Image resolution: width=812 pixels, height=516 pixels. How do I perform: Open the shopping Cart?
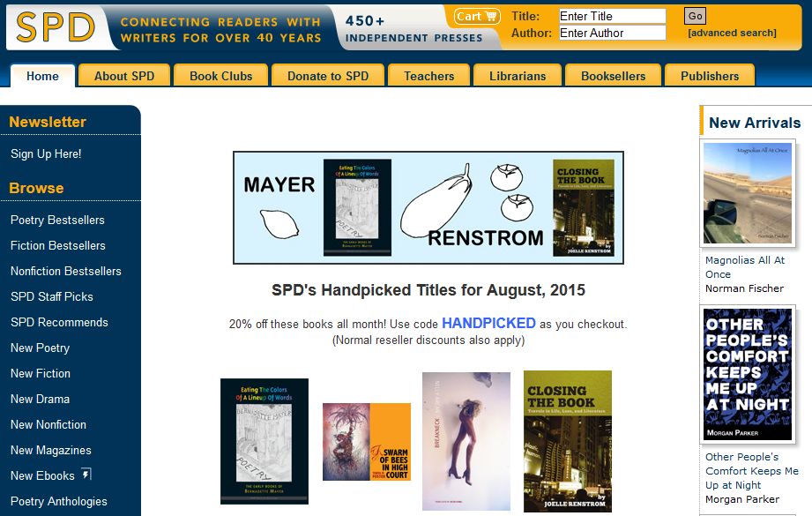coord(477,17)
